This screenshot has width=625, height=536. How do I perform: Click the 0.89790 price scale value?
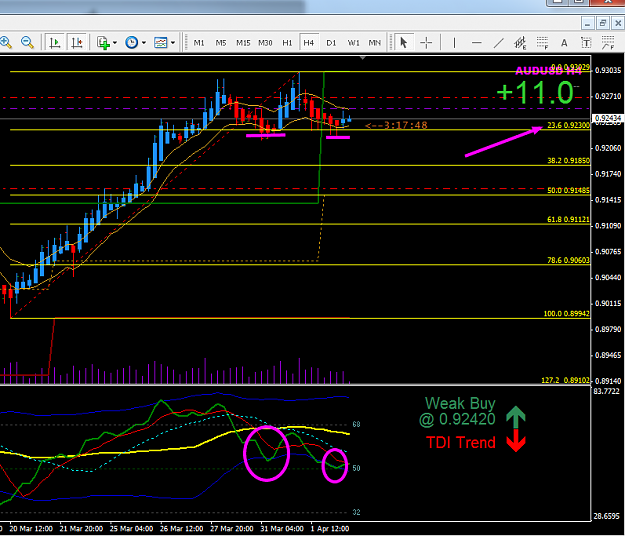pyautogui.click(x=608, y=330)
